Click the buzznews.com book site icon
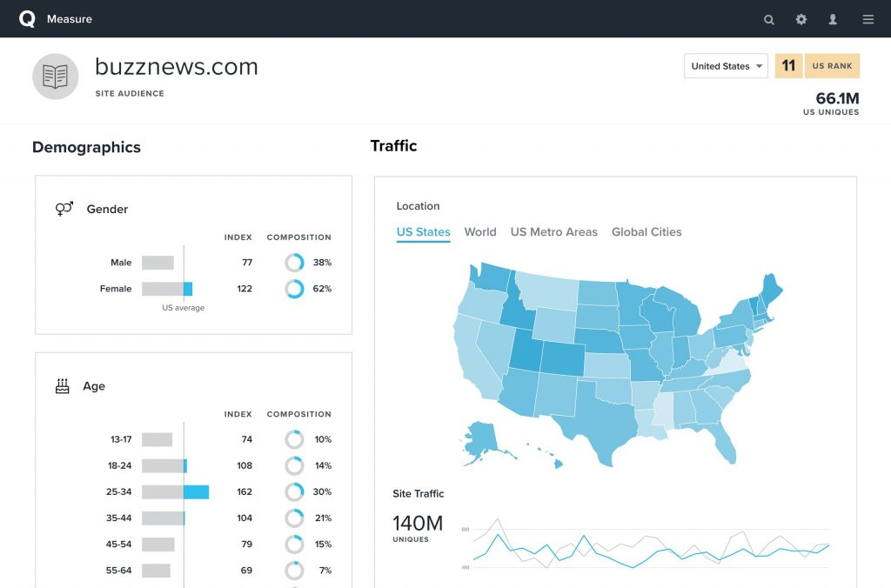The height and width of the screenshot is (588, 891). (55, 77)
